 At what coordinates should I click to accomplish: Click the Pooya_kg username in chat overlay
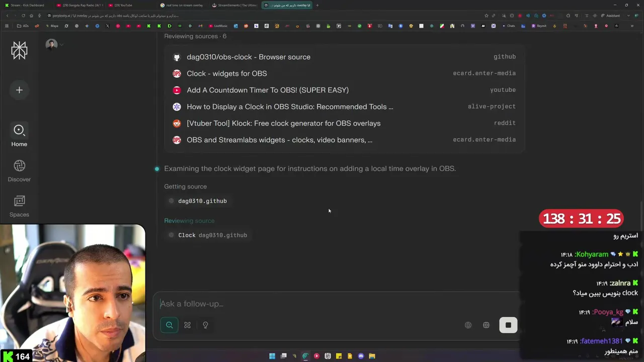click(x=608, y=312)
